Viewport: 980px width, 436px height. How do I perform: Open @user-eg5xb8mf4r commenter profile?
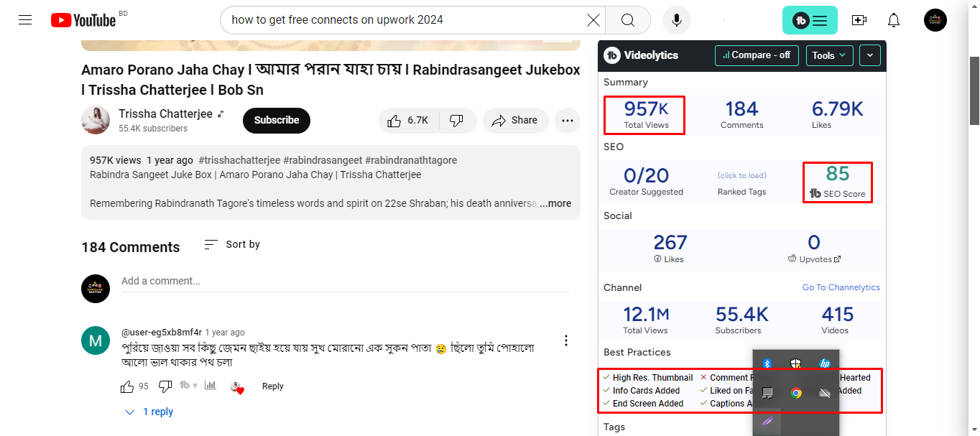click(x=162, y=333)
